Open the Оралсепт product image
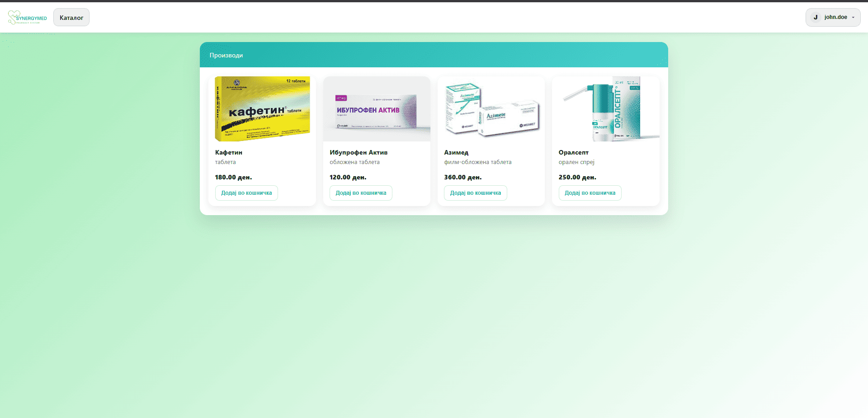The width and height of the screenshot is (868, 418). click(605, 109)
